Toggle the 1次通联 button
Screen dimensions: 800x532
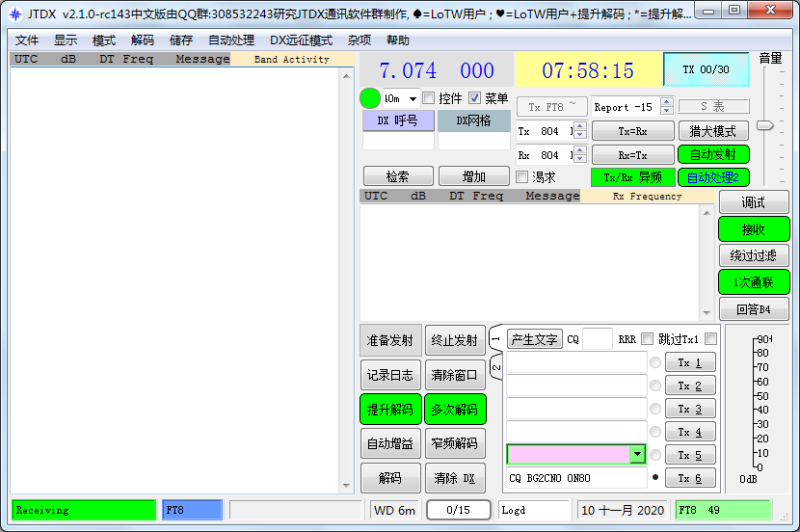754,282
